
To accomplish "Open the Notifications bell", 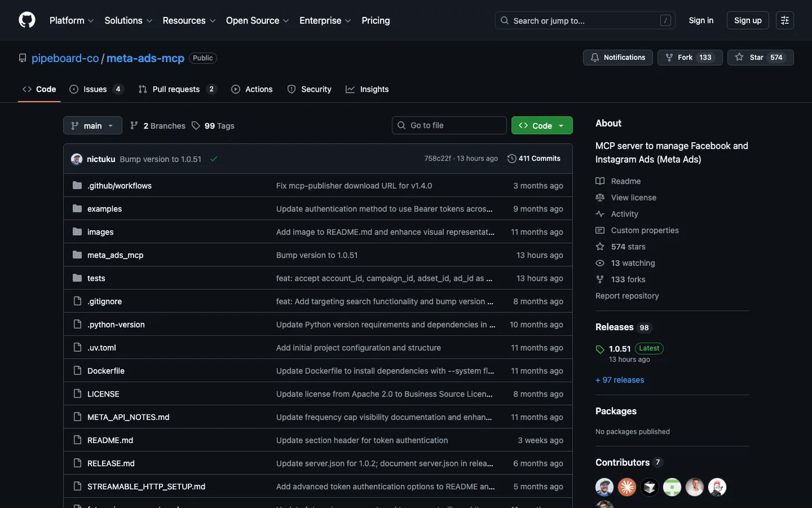I will [x=594, y=57].
